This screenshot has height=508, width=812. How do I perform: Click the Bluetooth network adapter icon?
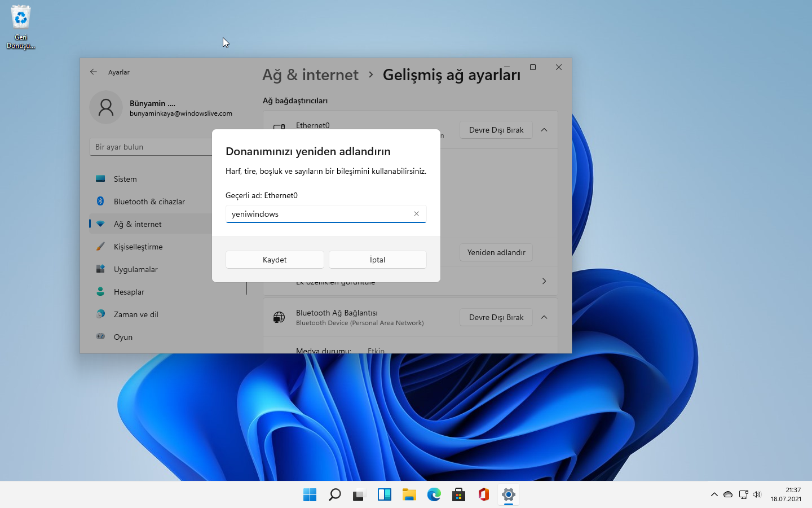point(279,317)
